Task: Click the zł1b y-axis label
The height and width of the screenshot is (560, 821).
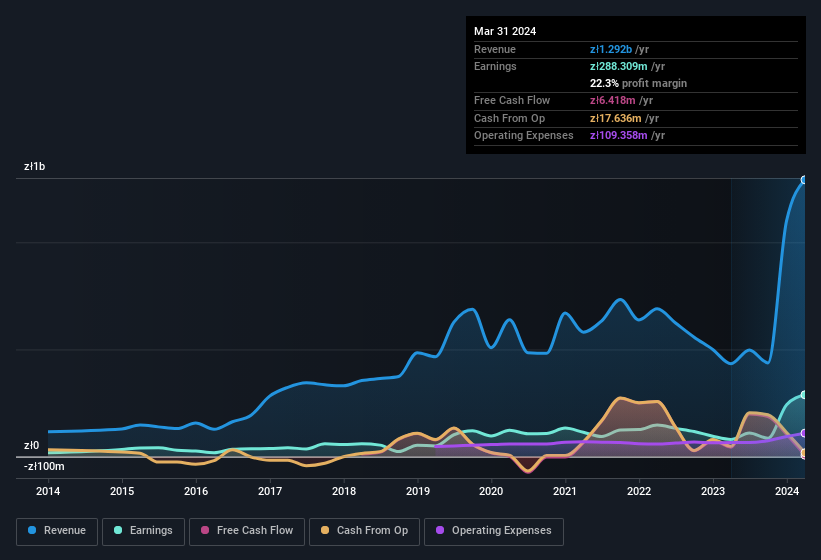Action: (x=34, y=167)
